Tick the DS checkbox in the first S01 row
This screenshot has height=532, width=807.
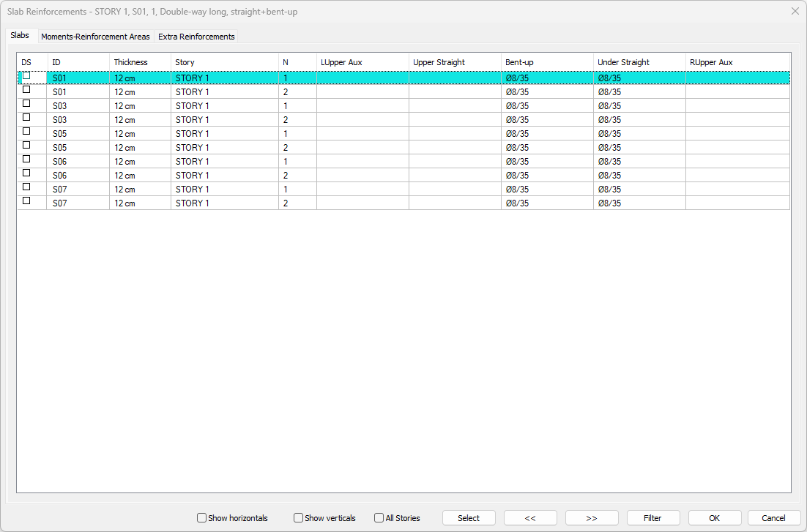(x=26, y=76)
